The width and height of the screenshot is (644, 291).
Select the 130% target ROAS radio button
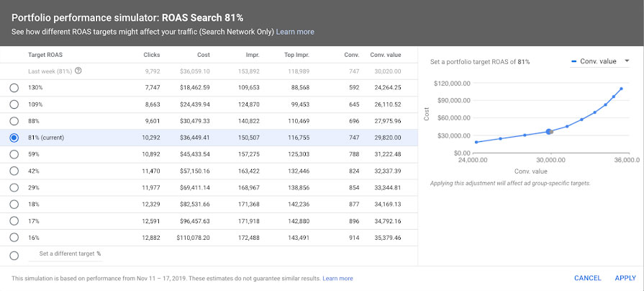pos(14,87)
